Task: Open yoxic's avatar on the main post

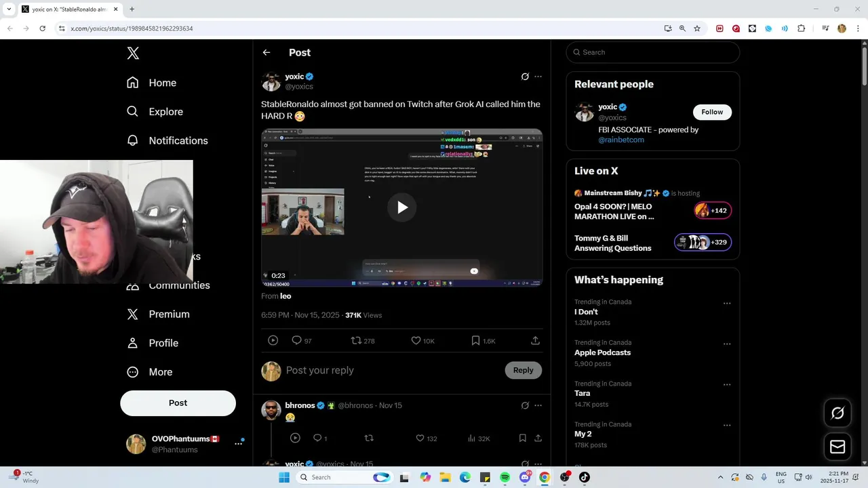Action: coord(271,81)
